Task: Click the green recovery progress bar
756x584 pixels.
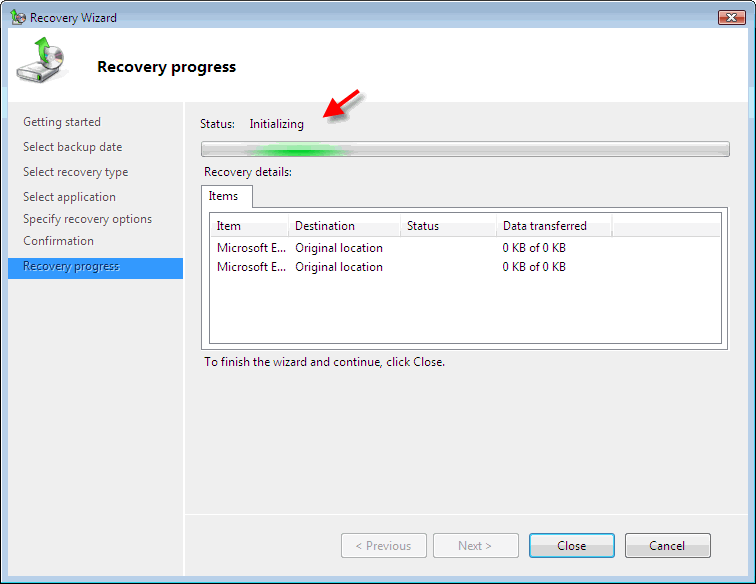Action: point(465,149)
